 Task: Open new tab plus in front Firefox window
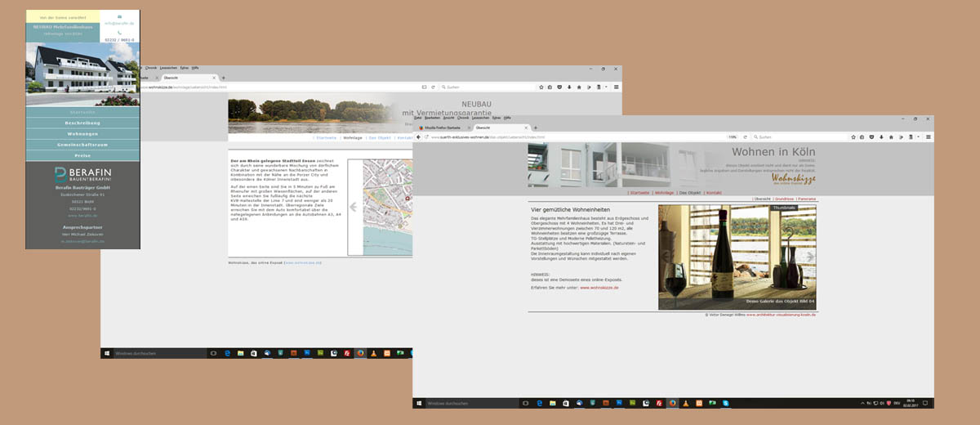tap(536, 127)
